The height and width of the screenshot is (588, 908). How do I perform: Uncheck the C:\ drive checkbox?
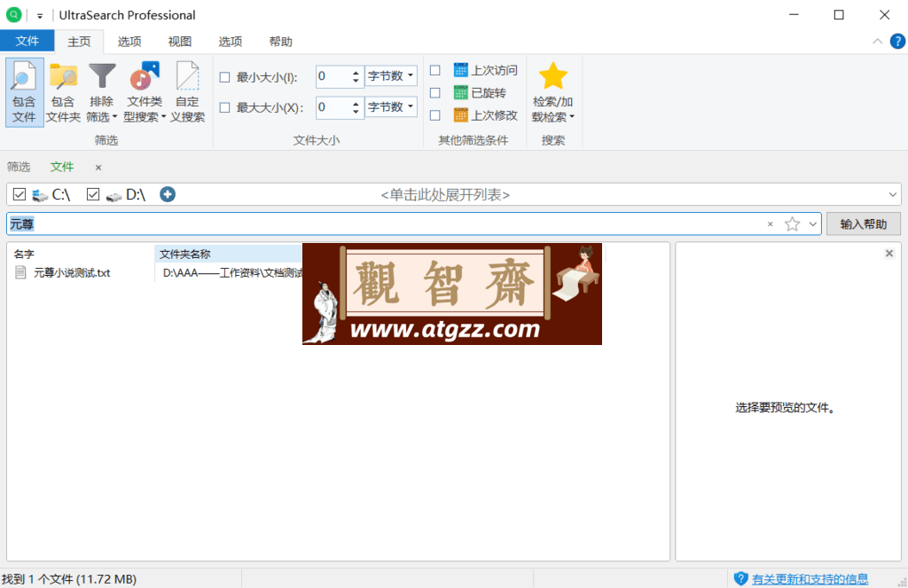(20, 194)
